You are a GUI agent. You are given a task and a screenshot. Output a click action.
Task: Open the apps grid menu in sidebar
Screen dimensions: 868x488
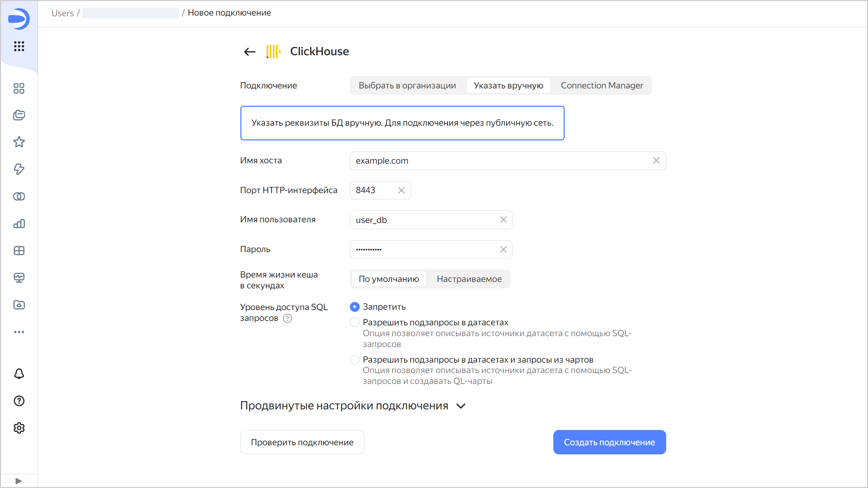(x=19, y=46)
